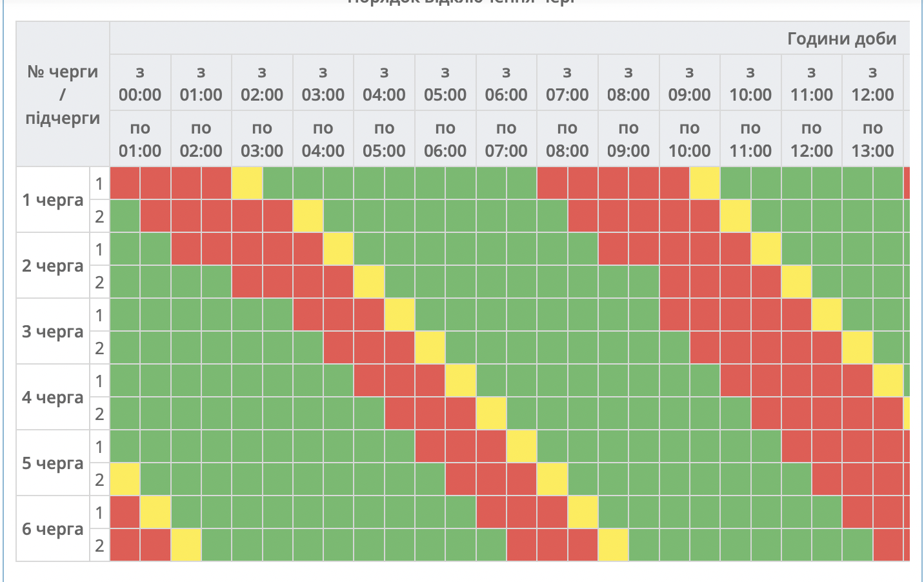Image resolution: width=924 pixels, height=582 pixels.
Task: Click the "3 черга" queue label
Action: pyautogui.click(x=53, y=332)
